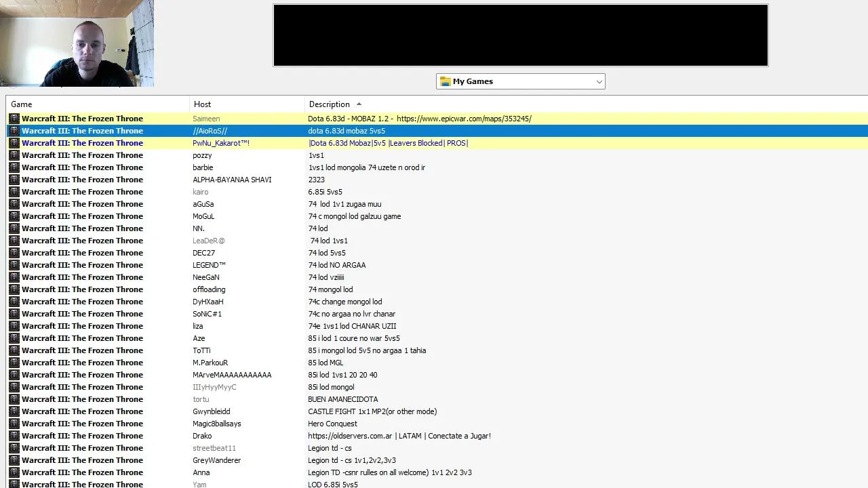Viewport: 868px width, 488px height.
Task: Click the game icon in SoNiC#1's row
Action: [x=14, y=314]
